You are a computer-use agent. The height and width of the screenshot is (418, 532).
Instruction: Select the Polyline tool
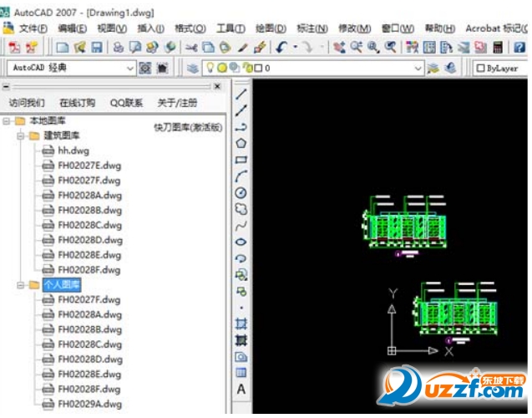(x=241, y=127)
